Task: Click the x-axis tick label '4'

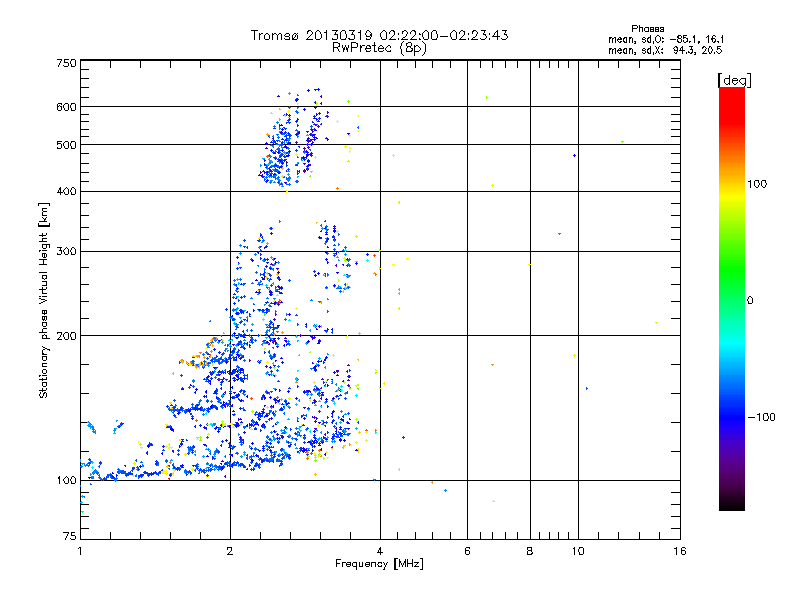Action: tap(380, 551)
